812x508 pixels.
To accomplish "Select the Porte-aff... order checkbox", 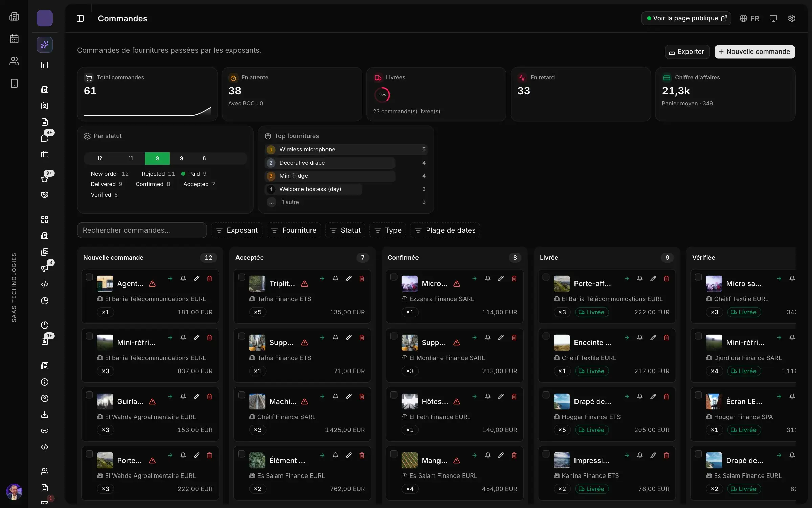I will coord(546,277).
